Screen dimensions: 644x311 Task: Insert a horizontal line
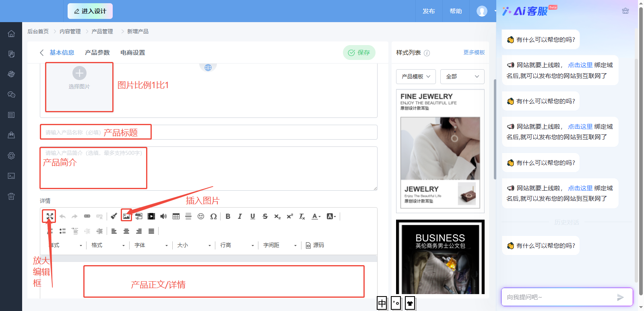[188, 216]
